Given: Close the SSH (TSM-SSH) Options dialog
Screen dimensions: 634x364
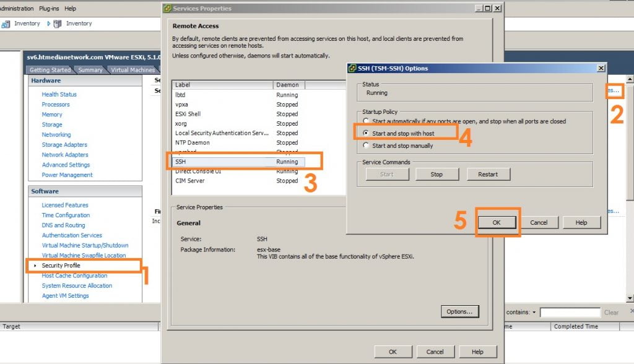Looking at the screenshot, I should tap(601, 68).
